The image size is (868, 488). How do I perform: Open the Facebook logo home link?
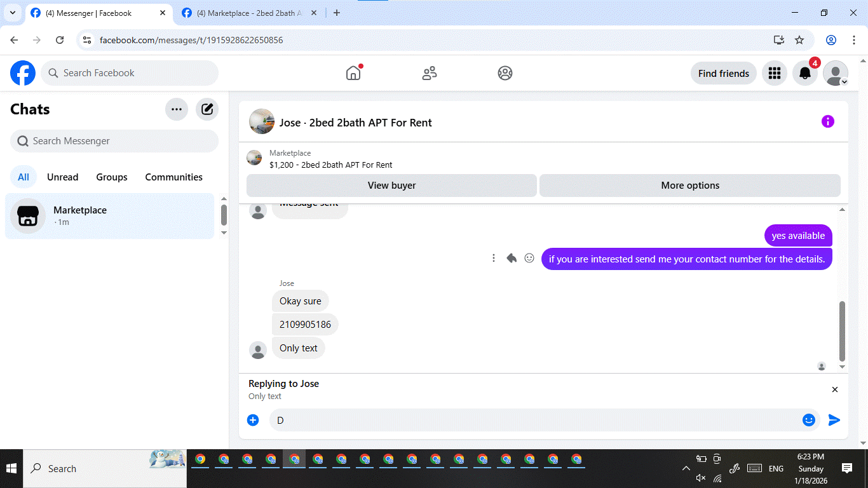pyautogui.click(x=23, y=73)
